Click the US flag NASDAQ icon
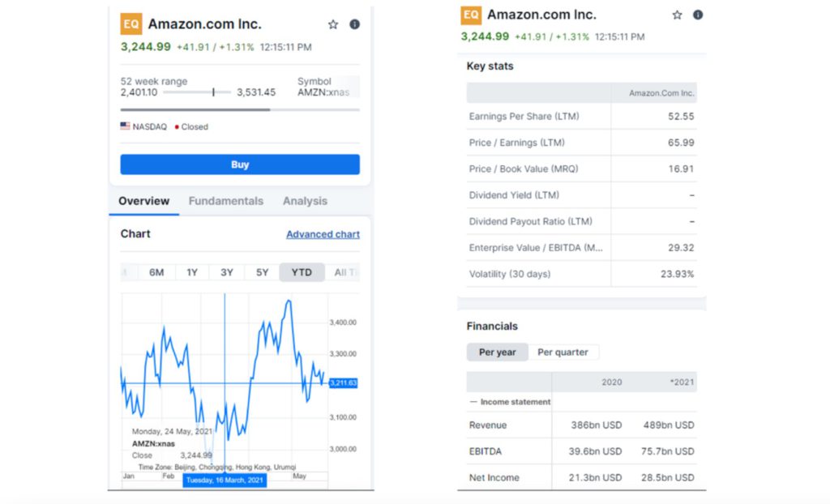The image size is (830, 504). point(125,126)
